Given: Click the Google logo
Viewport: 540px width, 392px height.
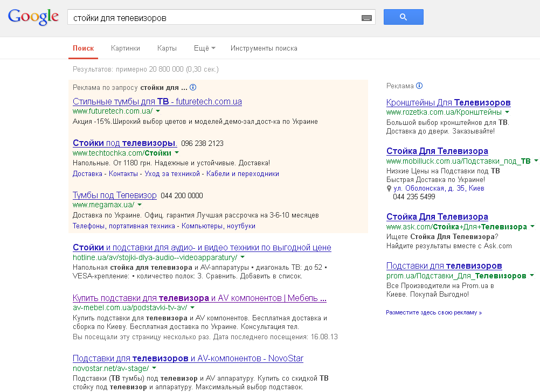Looking at the screenshot, I should (x=33, y=17).
